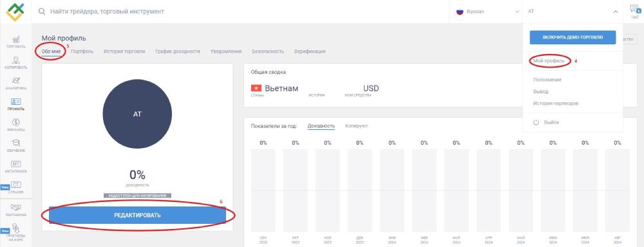The image size is (644, 247).
Task: Choose Мой профиль in account menu
Action: pyautogui.click(x=549, y=60)
